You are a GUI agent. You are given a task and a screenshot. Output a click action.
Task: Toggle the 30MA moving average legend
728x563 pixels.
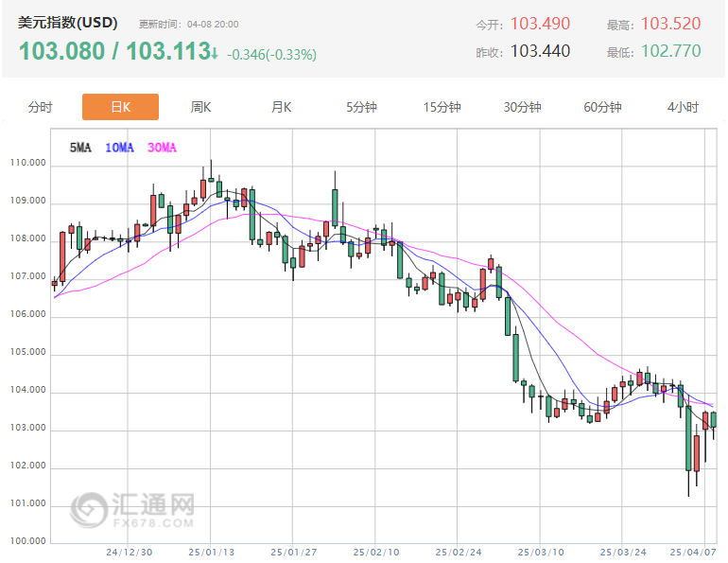click(x=162, y=148)
